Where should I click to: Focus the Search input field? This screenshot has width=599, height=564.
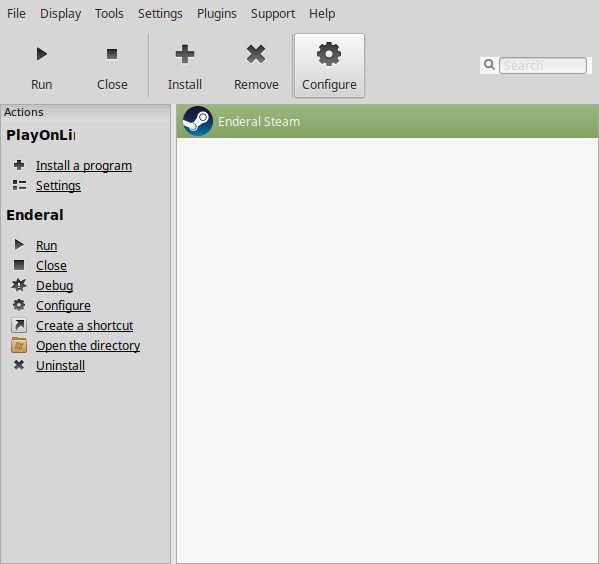coord(543,65)
